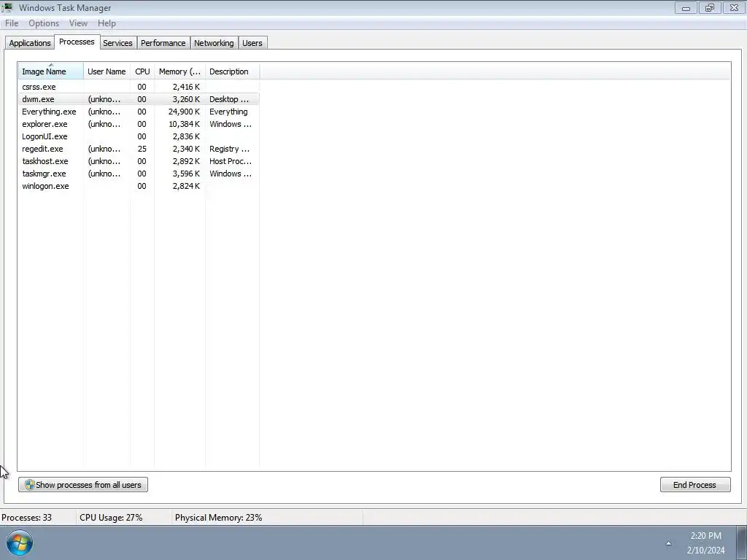
Task: Open the File menu
Action: coord(12,23)
